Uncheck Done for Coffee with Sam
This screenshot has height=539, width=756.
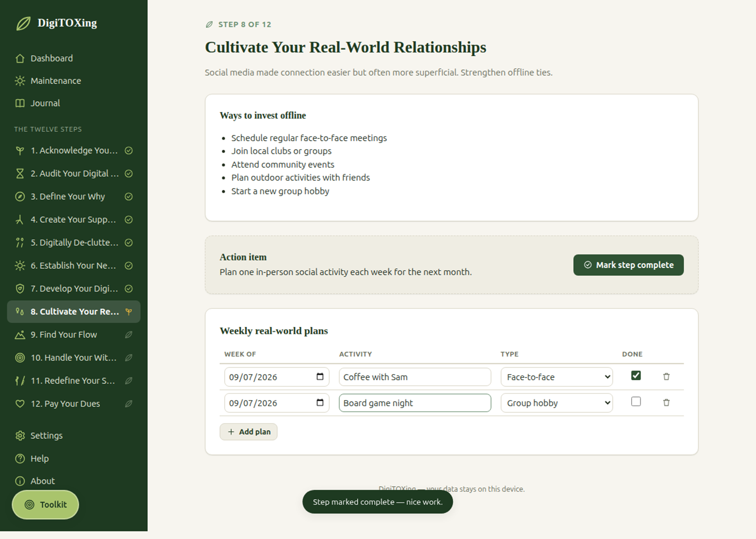click(x=636, y=376)
